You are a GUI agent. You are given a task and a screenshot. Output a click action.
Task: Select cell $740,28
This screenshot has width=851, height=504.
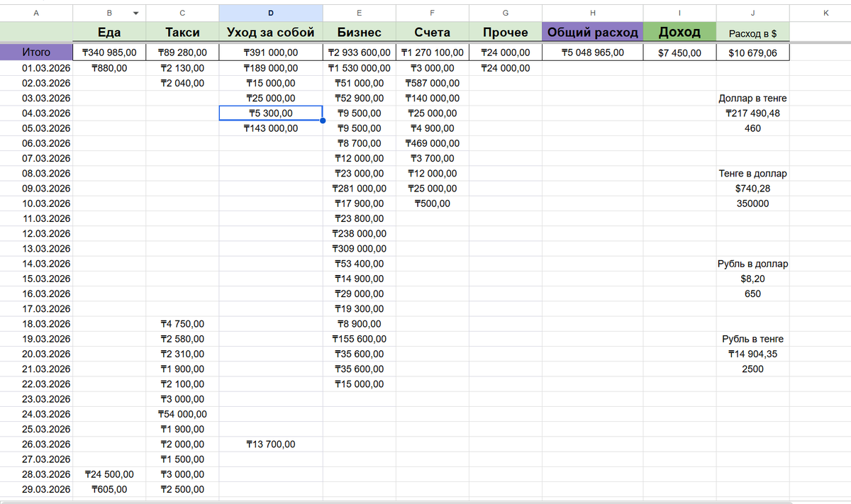(x=752, y=189)
